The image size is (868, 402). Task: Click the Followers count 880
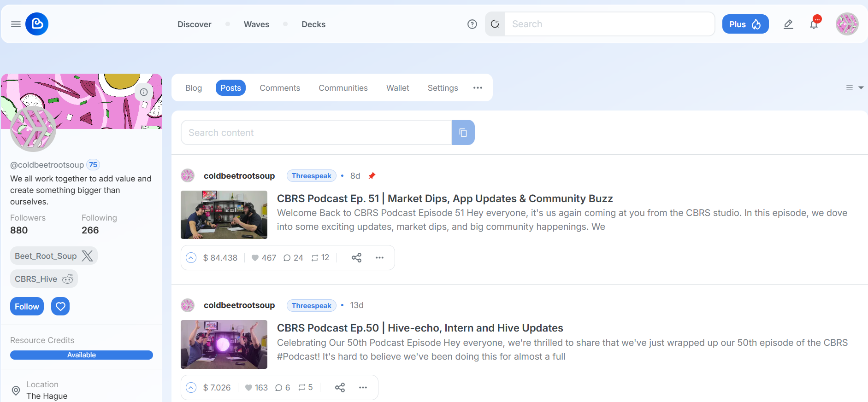point(19,230)
